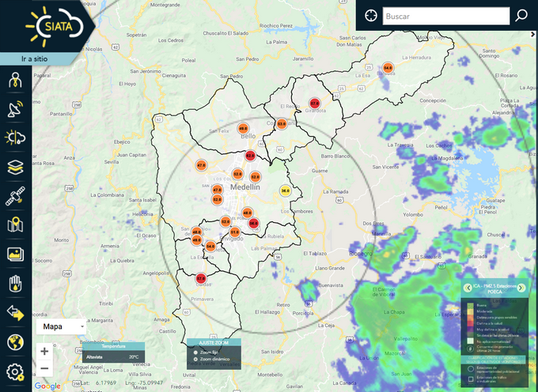Open the radar satellite dish layer
Screen dimensions: 538x392
[15, 110]
